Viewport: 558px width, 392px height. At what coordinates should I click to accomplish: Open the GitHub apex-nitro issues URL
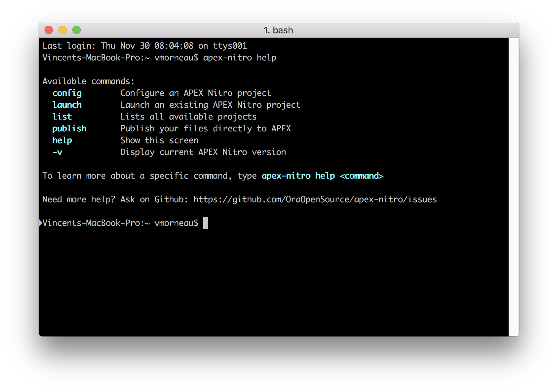tap(315, 199)
